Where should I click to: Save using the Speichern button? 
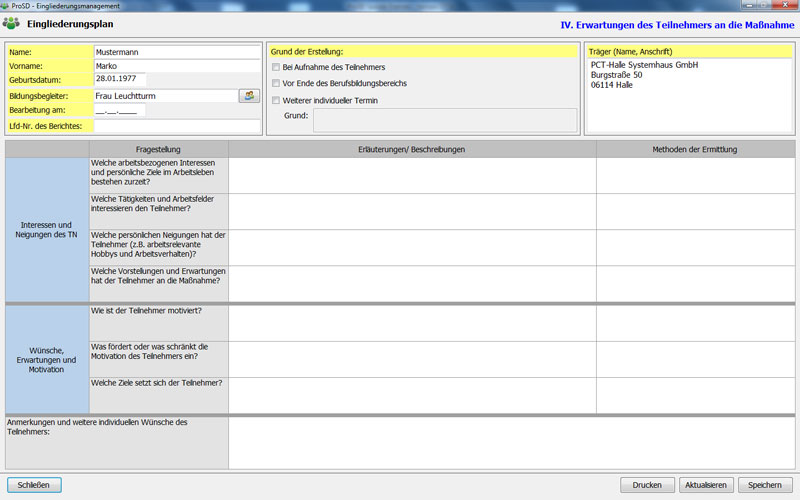point(765,485)
